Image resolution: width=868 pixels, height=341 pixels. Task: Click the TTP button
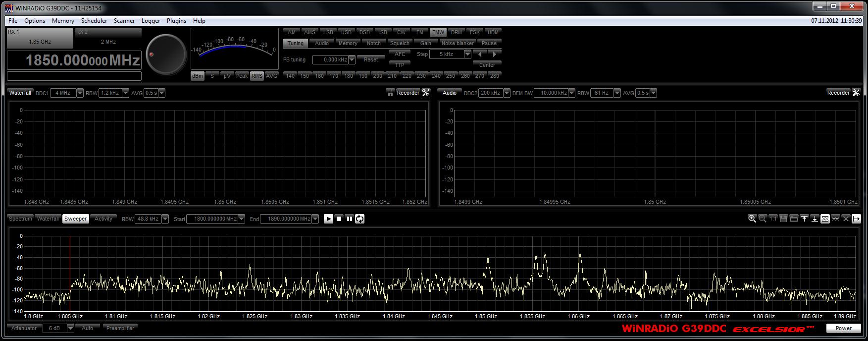tap(400, 65)
